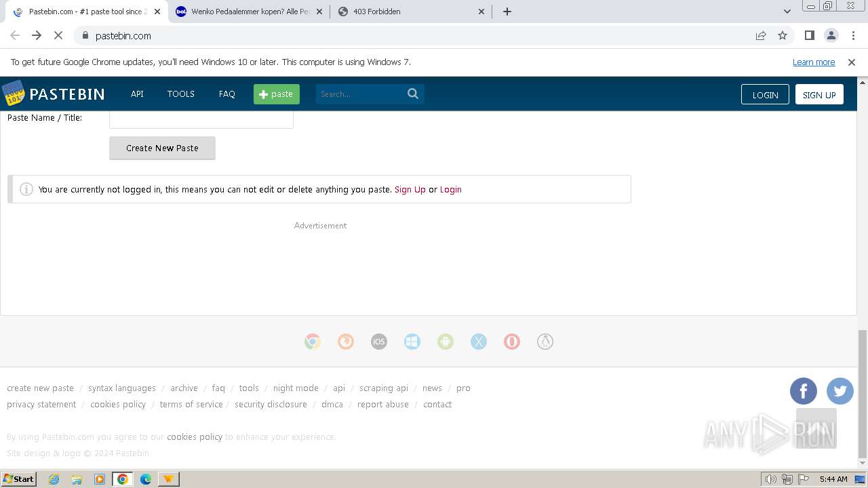Open the archive footer link
Image resolution: width=868 pixels, height=488 pixels.
click(184, 388)
